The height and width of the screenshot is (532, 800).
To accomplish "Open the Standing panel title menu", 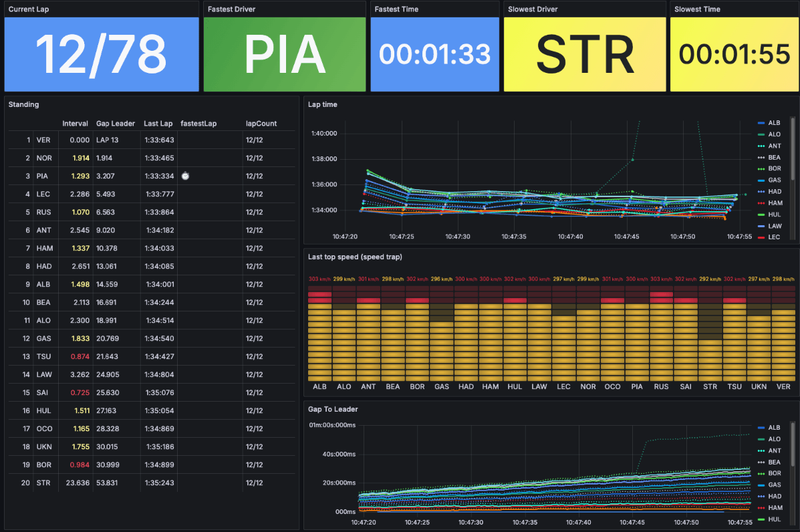I will click(x=23, y=104).
